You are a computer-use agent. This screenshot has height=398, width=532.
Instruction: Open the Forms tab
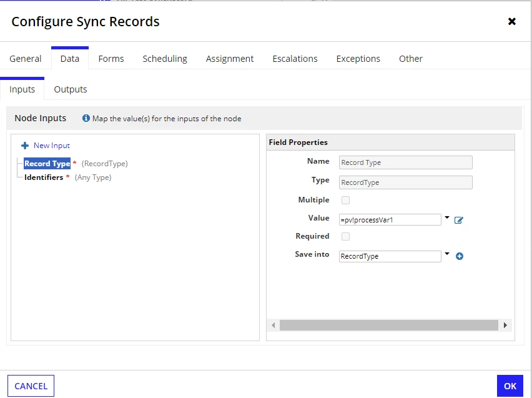pos(111,59)
